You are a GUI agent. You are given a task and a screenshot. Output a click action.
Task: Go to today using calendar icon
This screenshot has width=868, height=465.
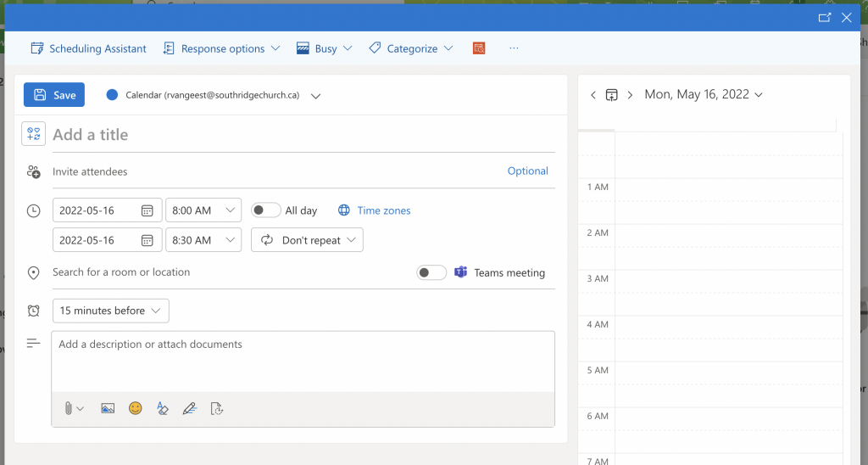click(x=611, y=95)
